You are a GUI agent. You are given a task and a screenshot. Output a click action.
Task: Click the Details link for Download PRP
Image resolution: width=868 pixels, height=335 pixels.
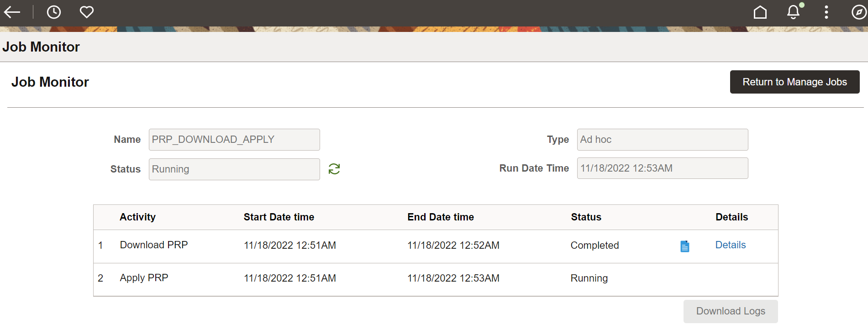730,245
